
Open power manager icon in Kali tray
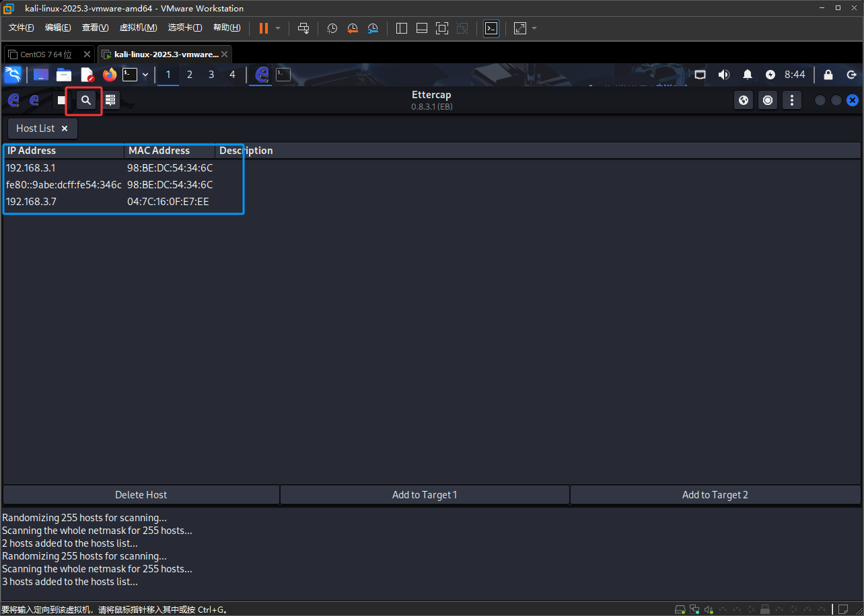[770, 75]
